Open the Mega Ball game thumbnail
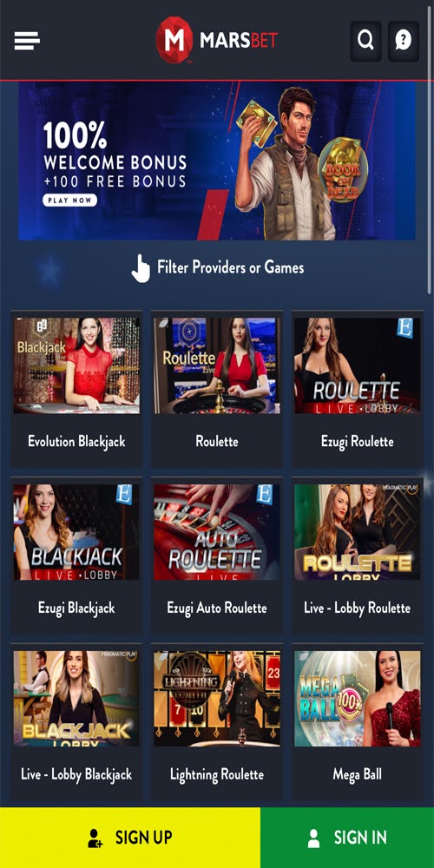The width and height of the screenshot is (434, 868). (x=357, y=699)
